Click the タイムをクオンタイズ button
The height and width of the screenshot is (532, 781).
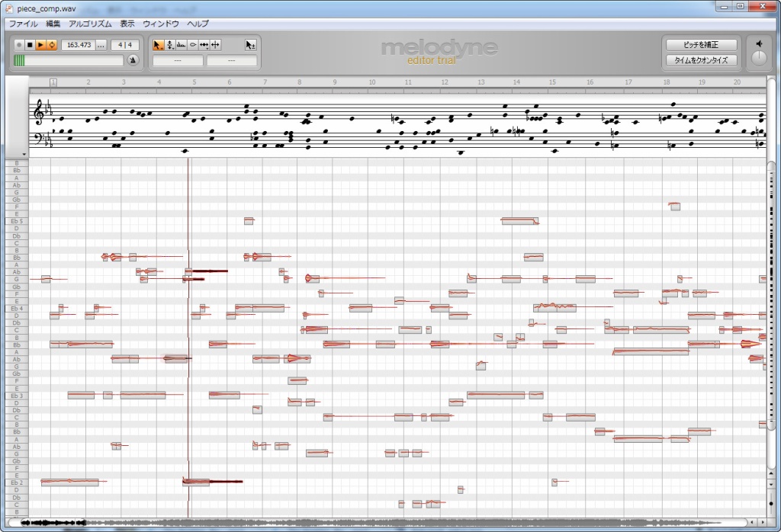tap(702, 60)
